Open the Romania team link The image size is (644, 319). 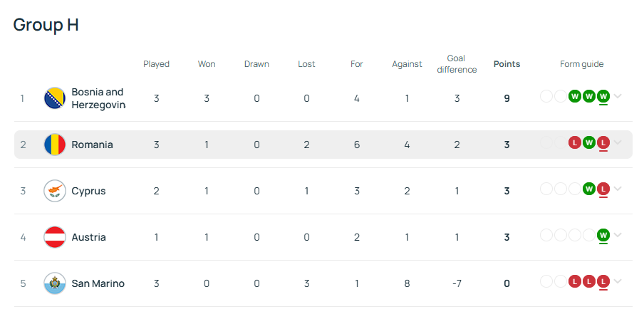92,145
